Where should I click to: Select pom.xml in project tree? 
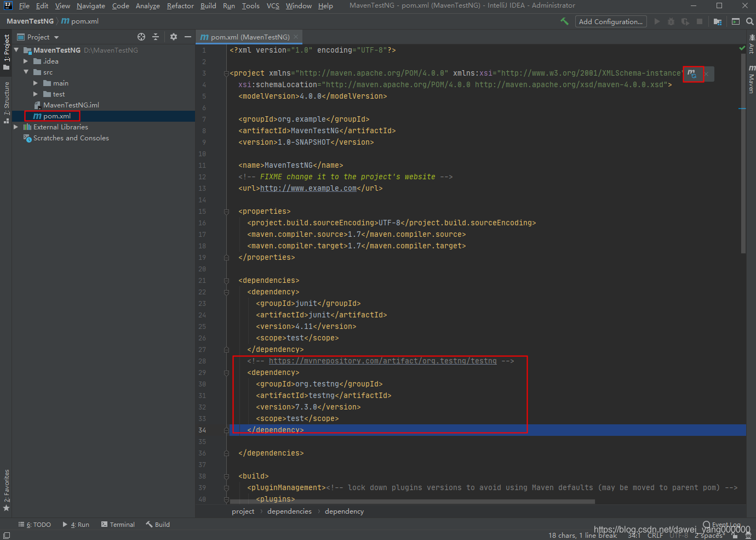[x=57, y=116]
